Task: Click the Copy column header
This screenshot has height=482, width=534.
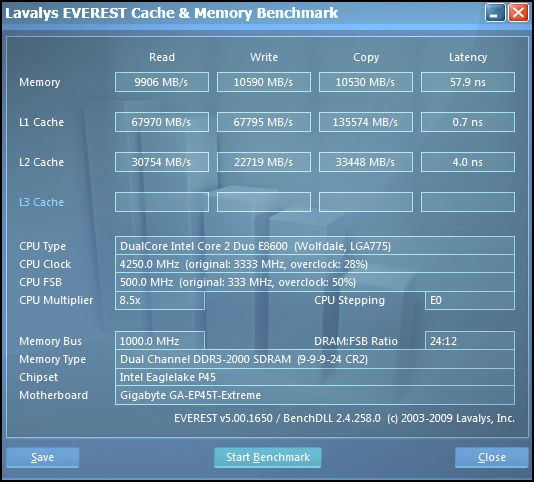Action: click(366, 57)
